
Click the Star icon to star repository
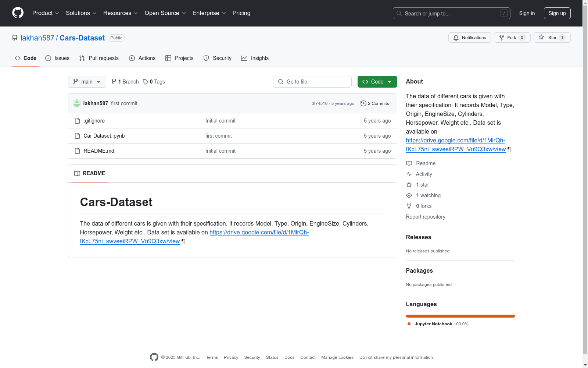pos(541,38)
